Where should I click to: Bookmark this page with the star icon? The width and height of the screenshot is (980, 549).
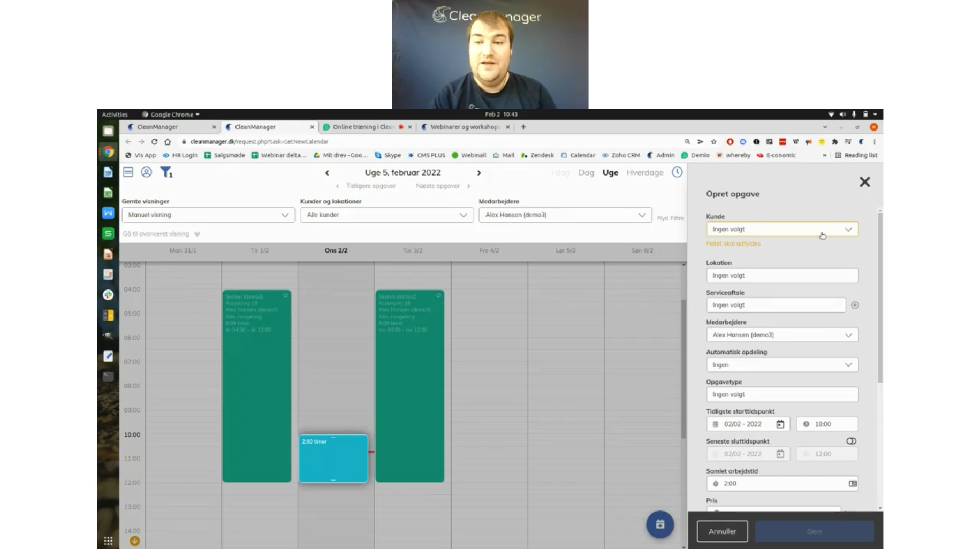713,142
